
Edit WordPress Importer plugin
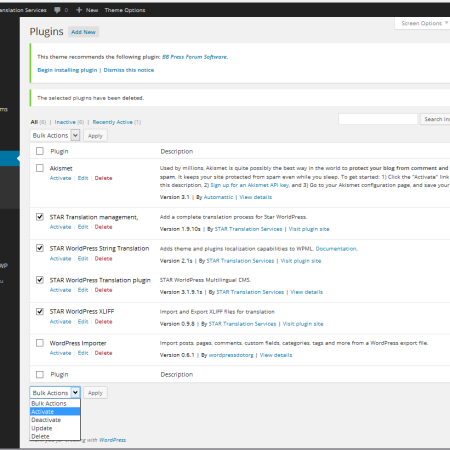click(83, 353)
